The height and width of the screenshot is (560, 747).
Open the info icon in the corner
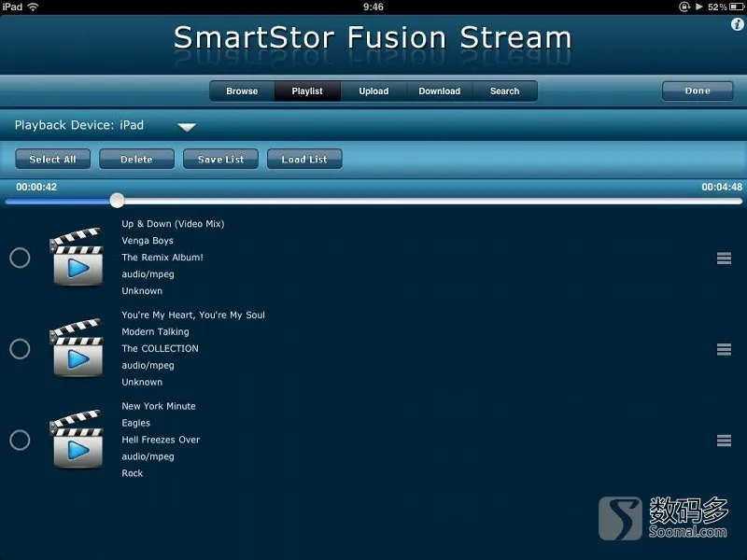pyautogui.click(x=738, y=25)
